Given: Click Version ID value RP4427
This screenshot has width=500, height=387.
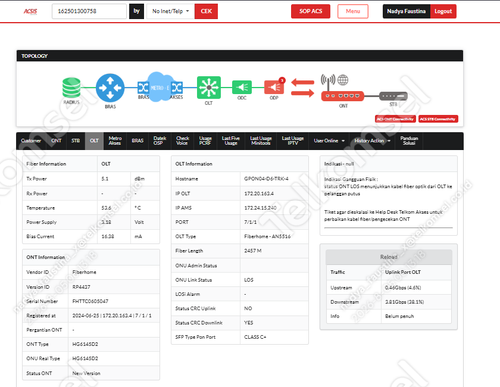Looking at the screenshot, I should (81, 287).
